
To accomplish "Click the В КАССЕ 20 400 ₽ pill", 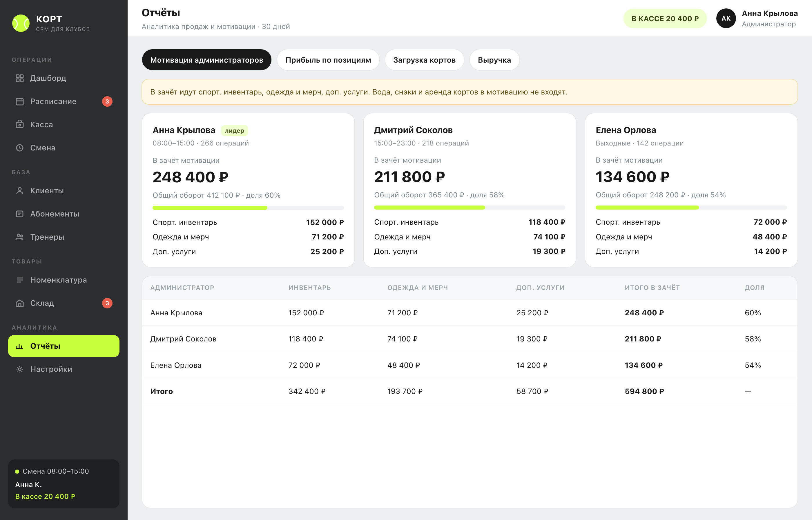I will click(665, 18).
